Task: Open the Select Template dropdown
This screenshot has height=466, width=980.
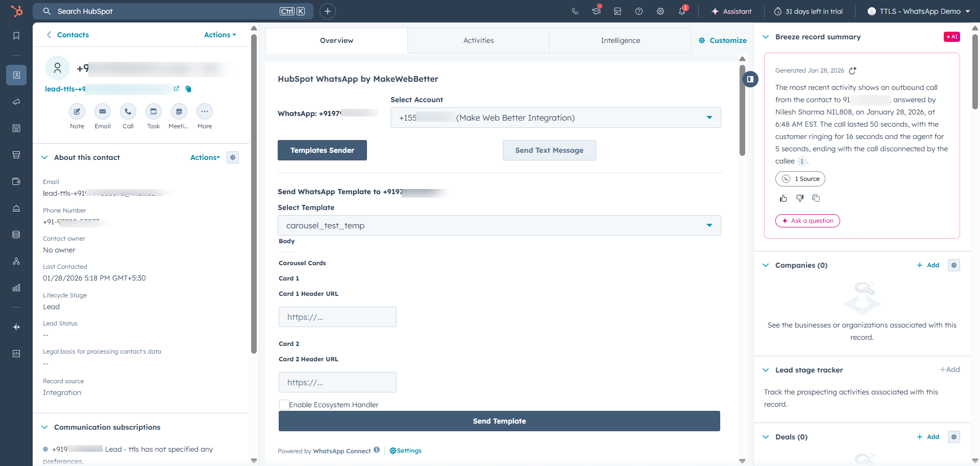Action: coord(499,225)
